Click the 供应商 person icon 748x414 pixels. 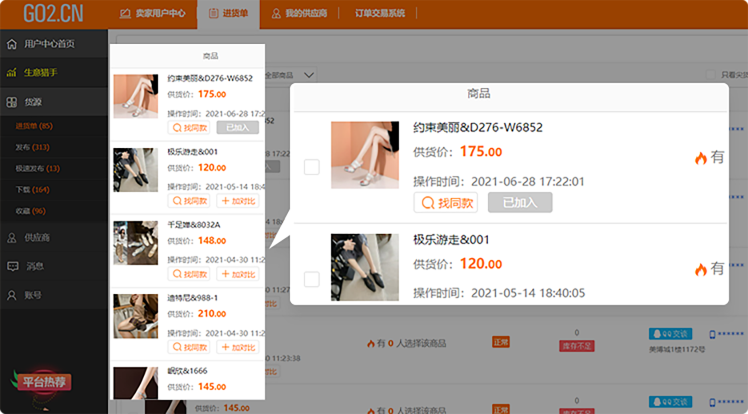coord(11,238)
